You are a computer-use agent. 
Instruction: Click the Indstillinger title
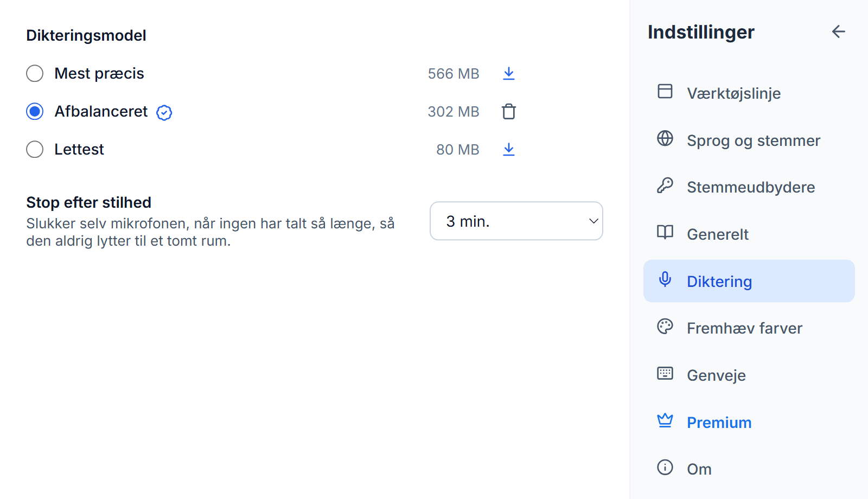701,32
